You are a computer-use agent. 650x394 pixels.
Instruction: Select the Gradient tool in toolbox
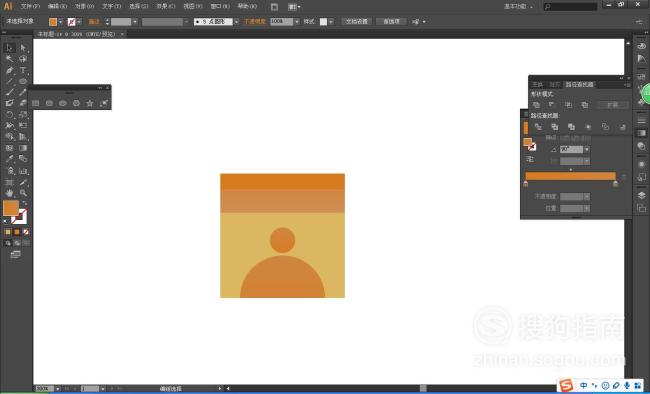tap(23, 148)
